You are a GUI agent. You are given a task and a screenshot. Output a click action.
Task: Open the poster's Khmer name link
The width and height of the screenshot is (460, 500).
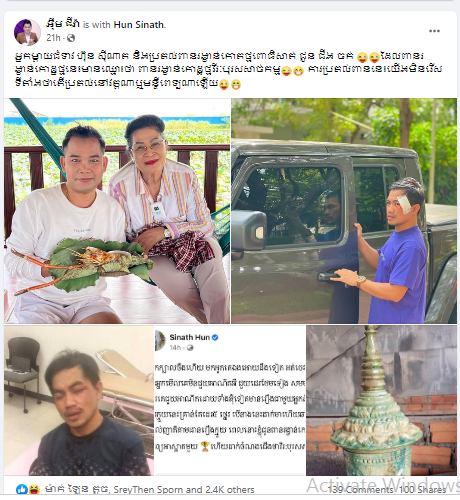pos(63,24)
